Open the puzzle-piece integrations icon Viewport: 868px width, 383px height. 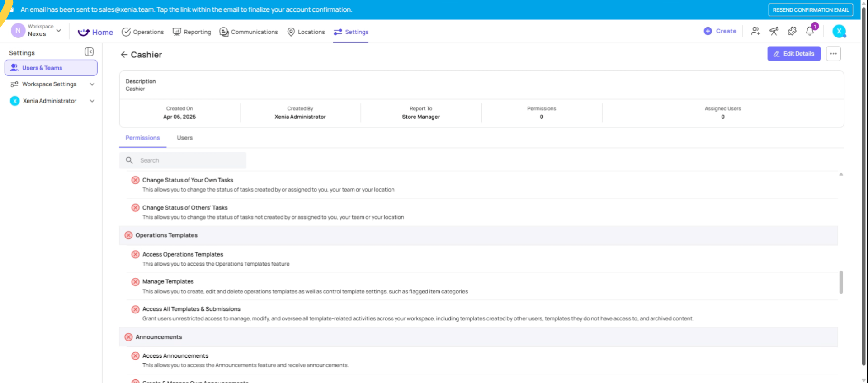click(792, 31)
